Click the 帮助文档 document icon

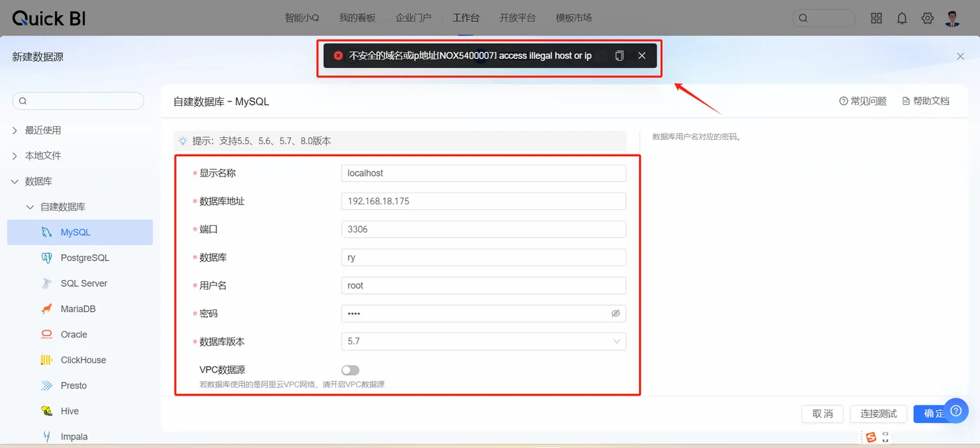(906, 101)
